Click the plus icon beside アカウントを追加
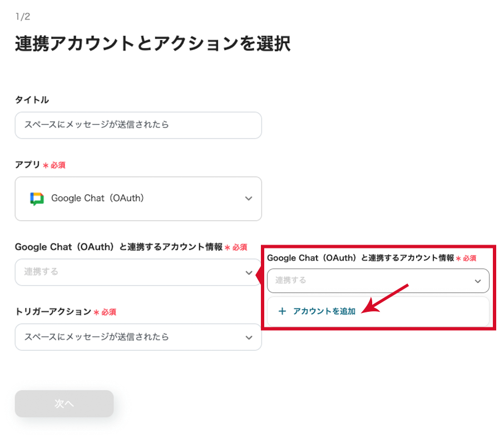The width and height of the screenshot is (504, 438). pyautogui.click(x=282, y=311)
